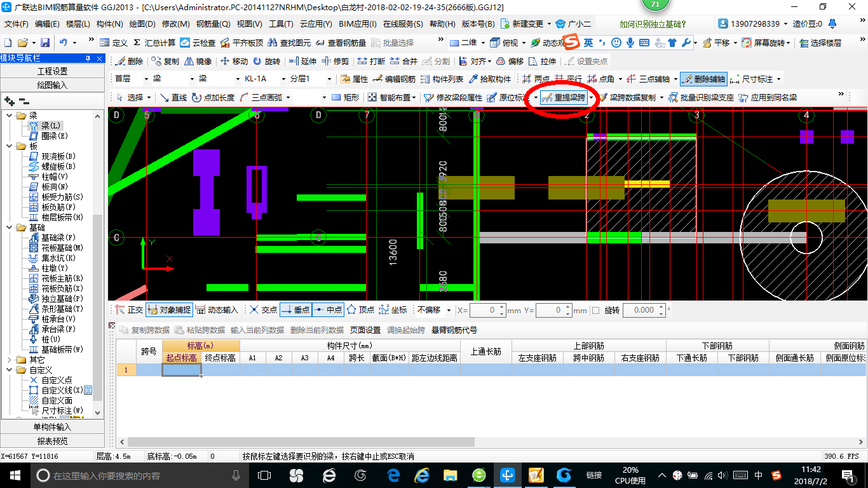Image resolution: width=868 pixels, height=488 pixels.
Task: Open 属性 properties panel
Action: tap(354, 79)
